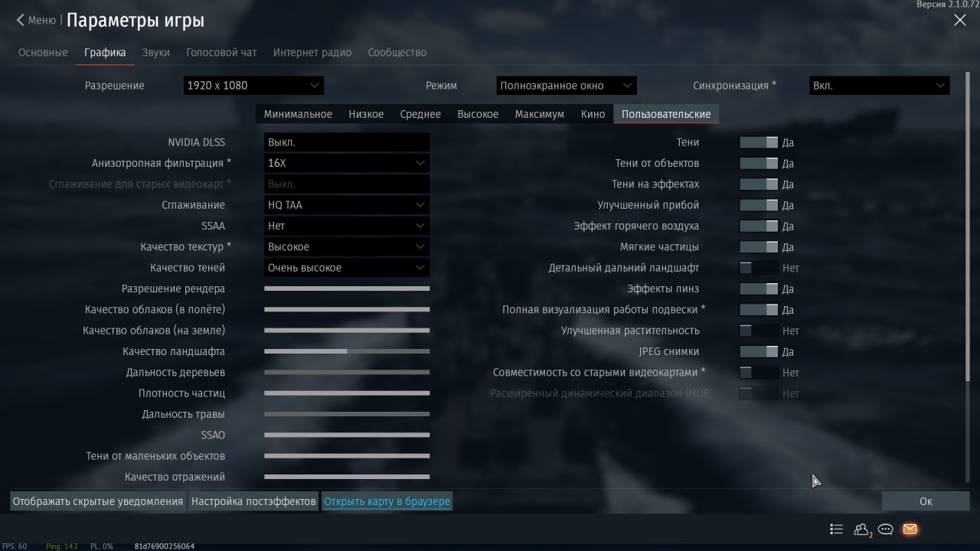
Task: Select Максимум graphics preset
Action: (x=540, y=114)
